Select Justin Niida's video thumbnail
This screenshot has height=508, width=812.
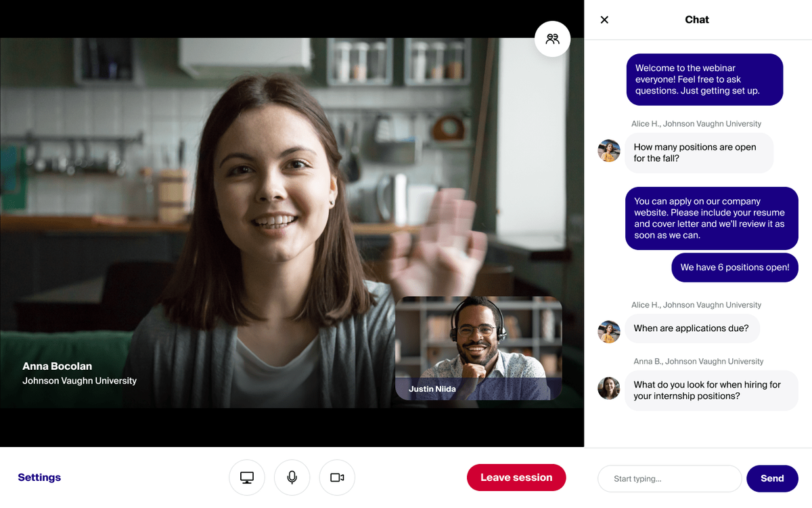(478, 349)
